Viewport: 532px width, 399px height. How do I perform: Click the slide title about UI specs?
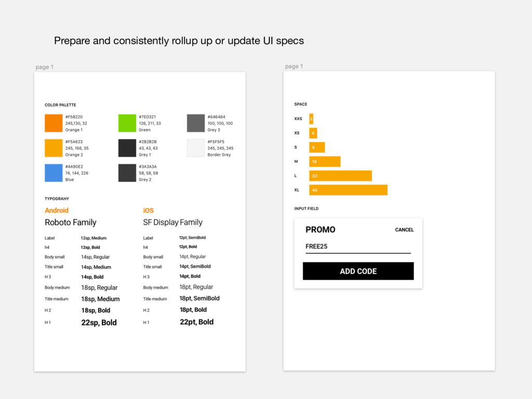(x=179, y=41)
